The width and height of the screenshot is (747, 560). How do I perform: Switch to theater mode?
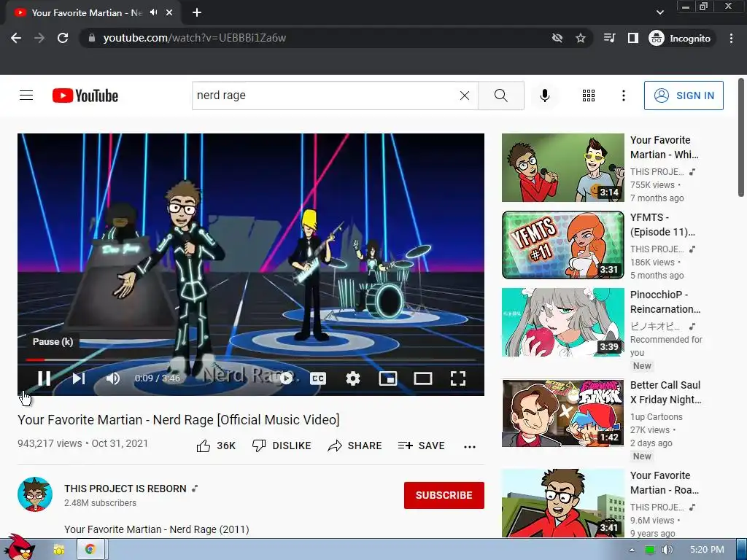[x=422, y=378]
